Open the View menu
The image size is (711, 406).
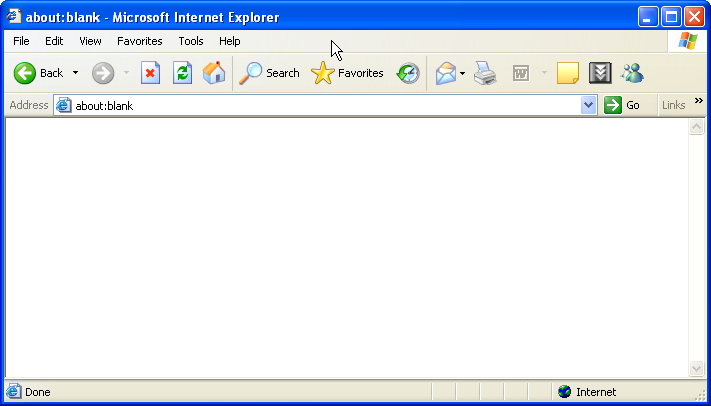pos(90,41)
